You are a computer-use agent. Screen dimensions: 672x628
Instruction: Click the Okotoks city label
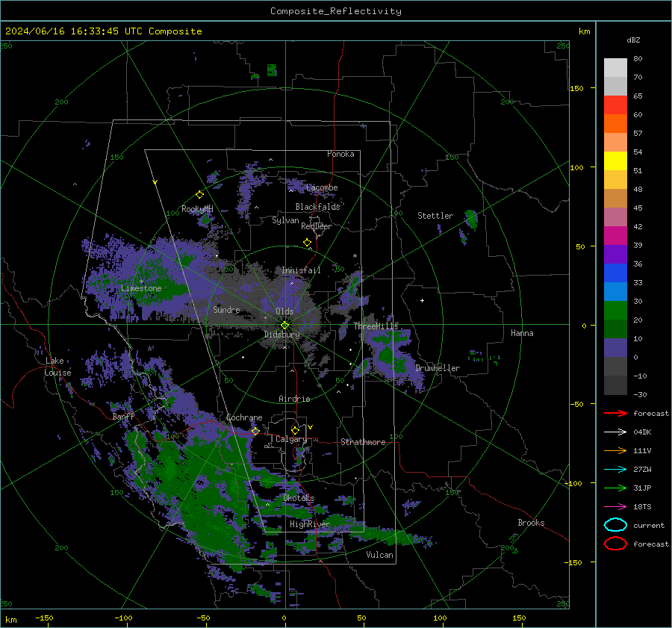coord(299,498)
